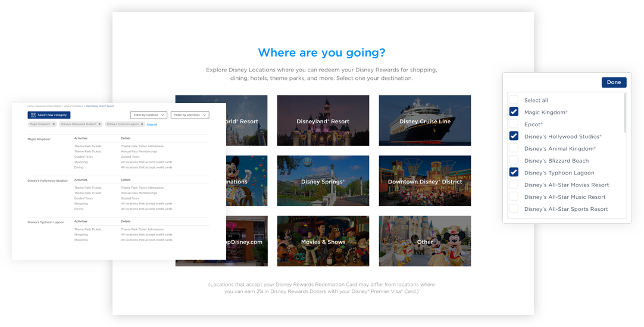Check Disney's Animal Kingdom checkbox
The image size is (644, 327).
click(514, 148)
